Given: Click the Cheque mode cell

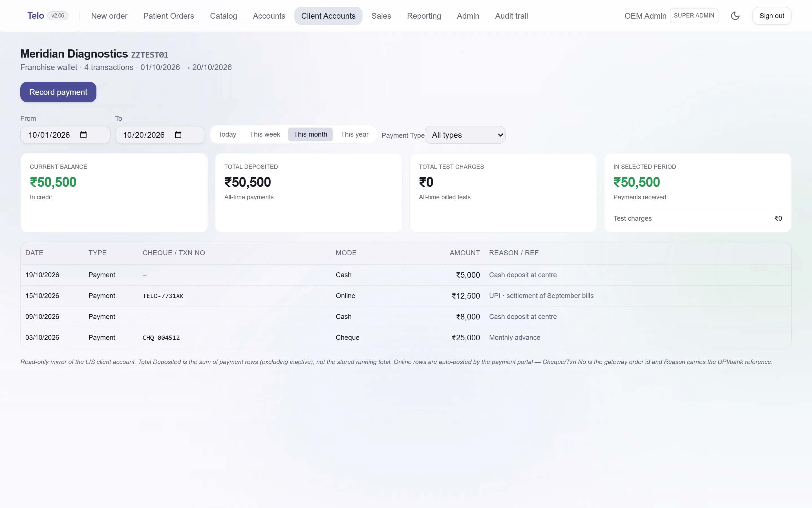Looking at the screenshot, I should (347, 337).
